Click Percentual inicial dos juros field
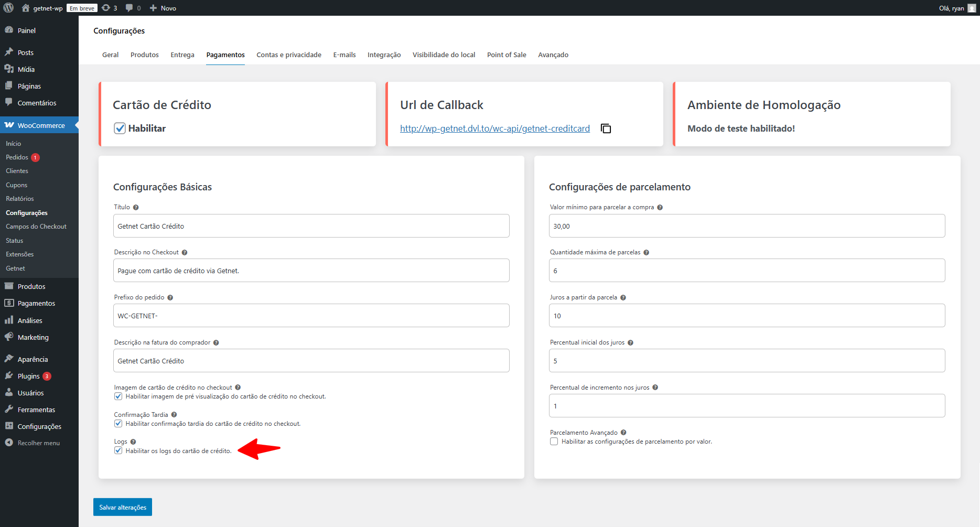 [747, 361]
